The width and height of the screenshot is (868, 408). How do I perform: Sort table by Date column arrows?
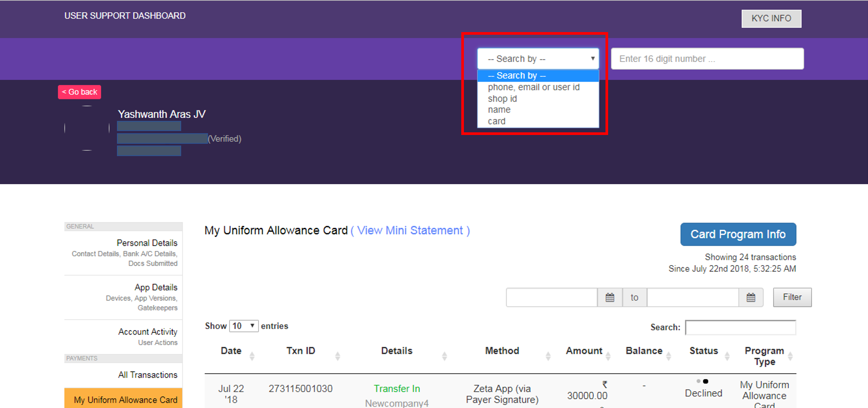(x=252, y=356)
